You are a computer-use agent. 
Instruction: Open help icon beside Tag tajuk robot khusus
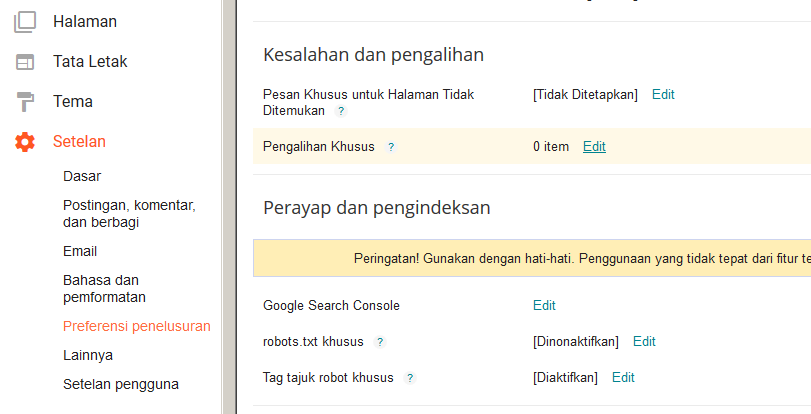tap(410, 378)
